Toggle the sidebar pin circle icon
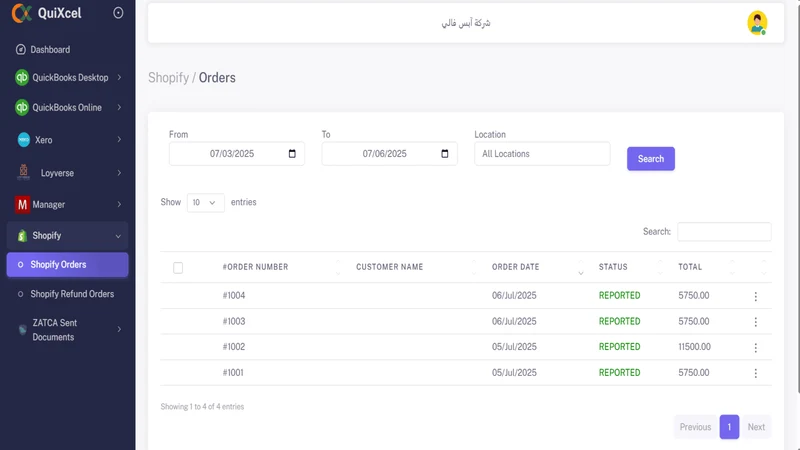800x450 pixels. tap(118, 13)
